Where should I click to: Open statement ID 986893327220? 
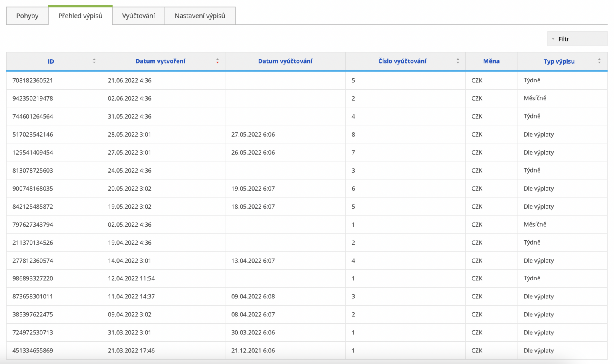tap(32, 278)
